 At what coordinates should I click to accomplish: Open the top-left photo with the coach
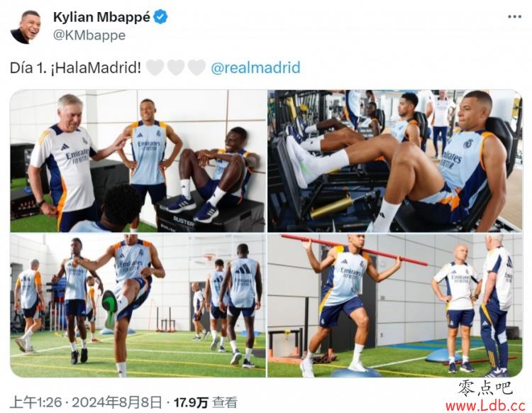click(x=138, y=161)
